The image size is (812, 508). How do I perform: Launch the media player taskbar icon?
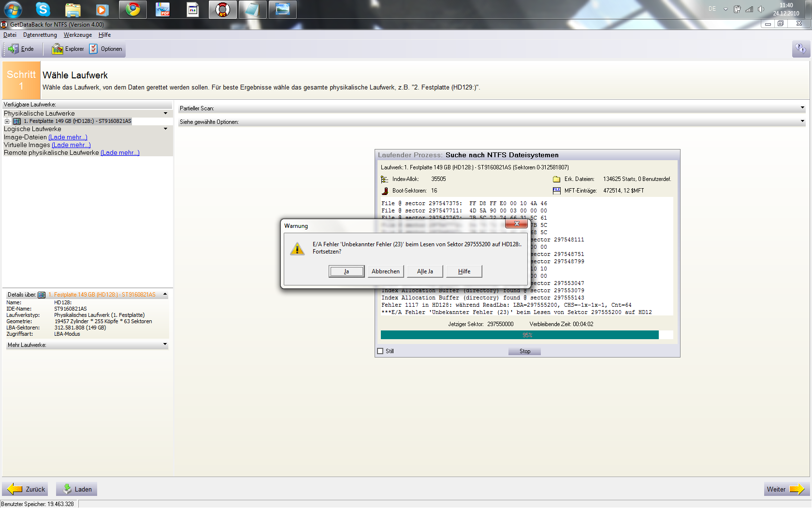coord(102,10)
